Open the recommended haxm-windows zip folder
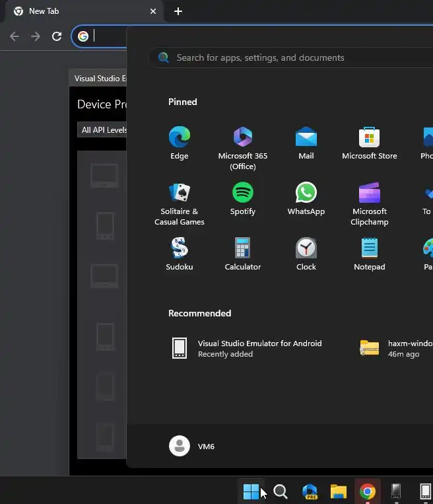 (395, 348)
